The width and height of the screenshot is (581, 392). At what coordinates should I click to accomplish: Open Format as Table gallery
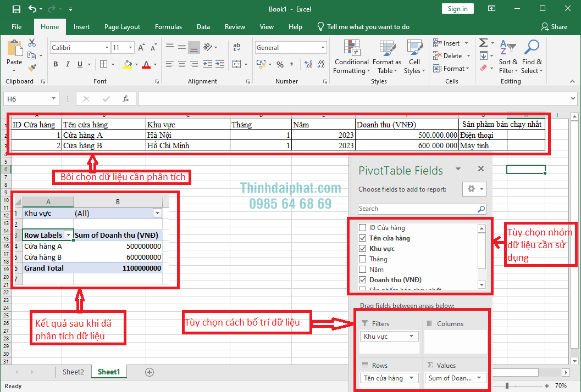coord(387,57)
